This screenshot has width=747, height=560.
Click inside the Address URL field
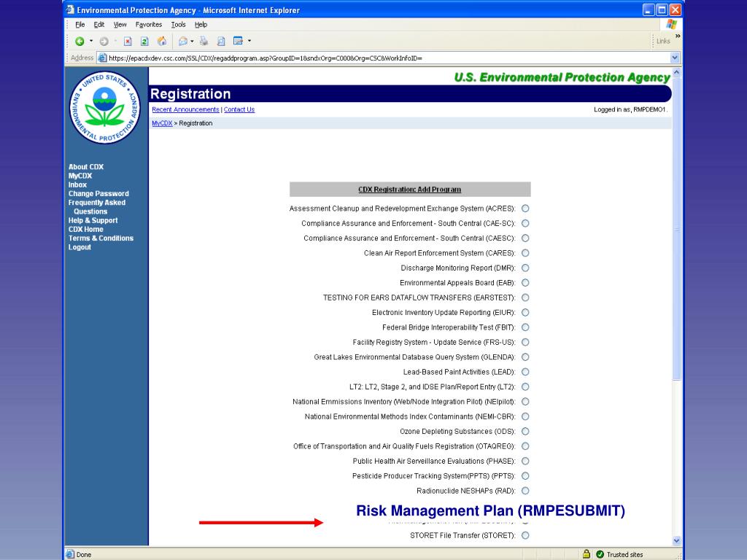pos(388,58)
